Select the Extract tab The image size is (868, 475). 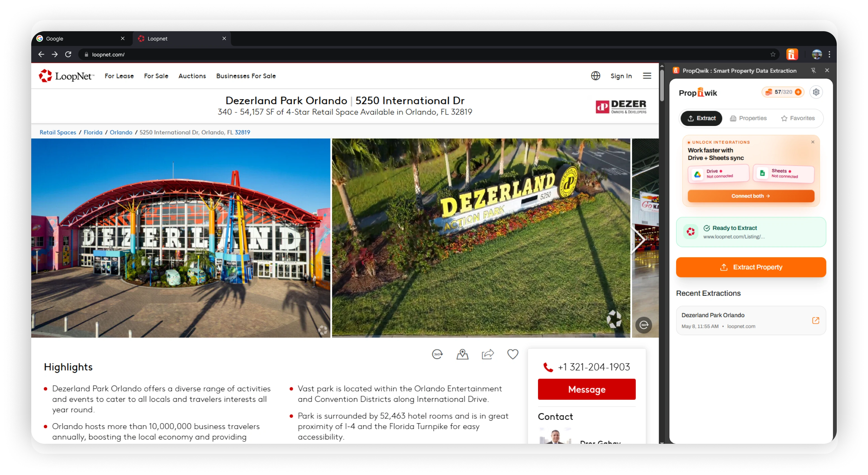(701, 118)
